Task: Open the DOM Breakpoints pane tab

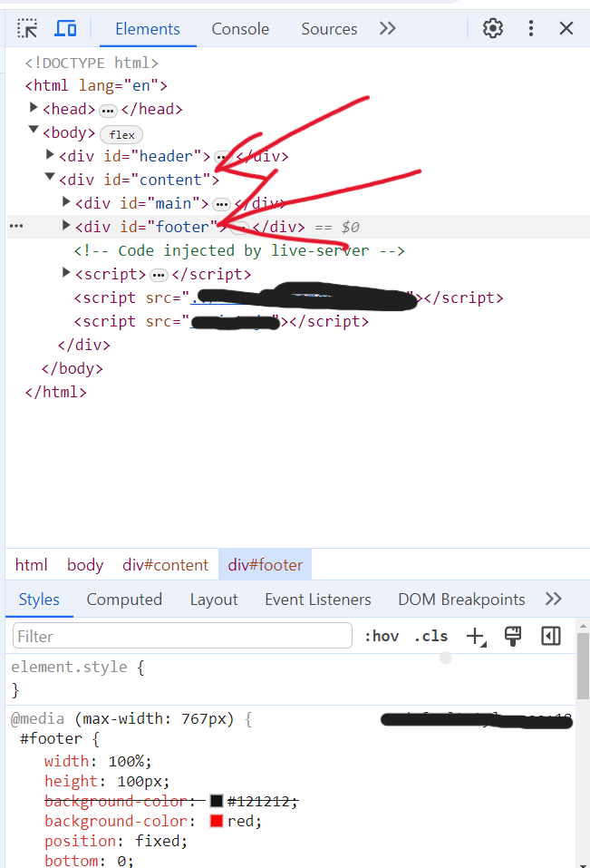Action: click(x=461, y=600)
